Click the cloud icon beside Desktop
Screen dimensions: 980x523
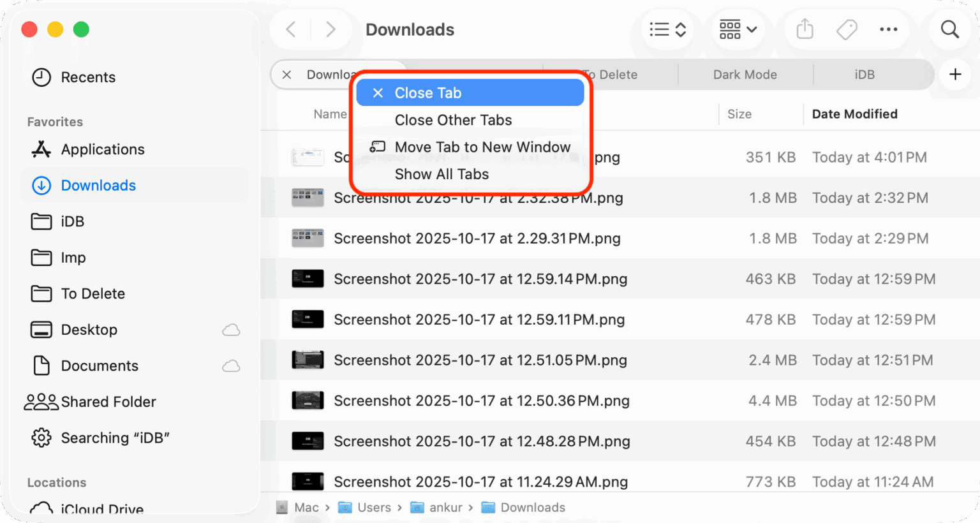(231, 330)
